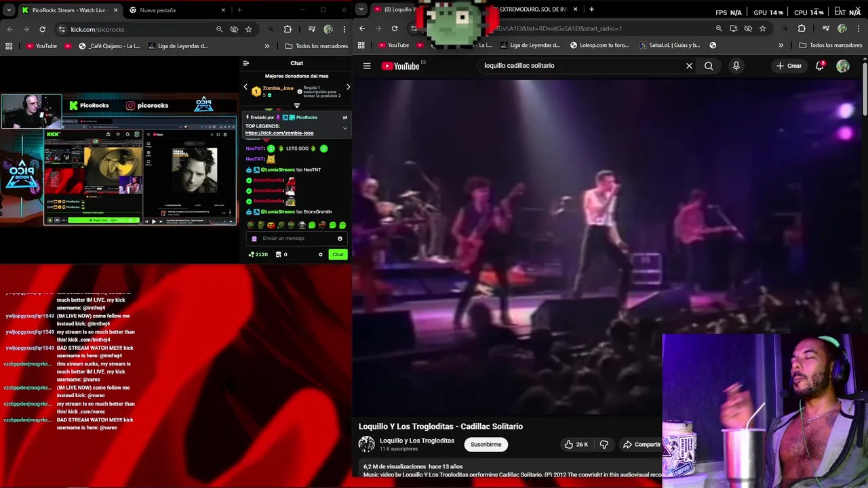This screenshot has width=868, height=488.
Task: Collapse the Kick chat panel
Action: (246, 63)
